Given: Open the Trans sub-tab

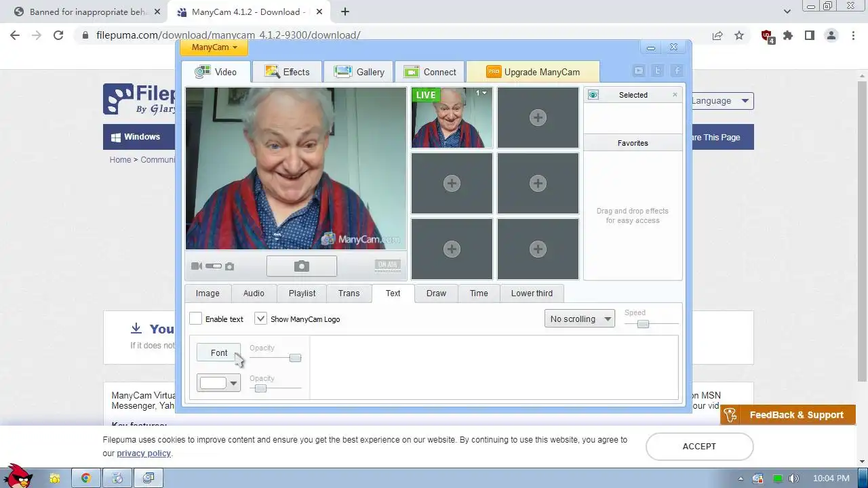Looking at the screenshot, I should 349,293.
